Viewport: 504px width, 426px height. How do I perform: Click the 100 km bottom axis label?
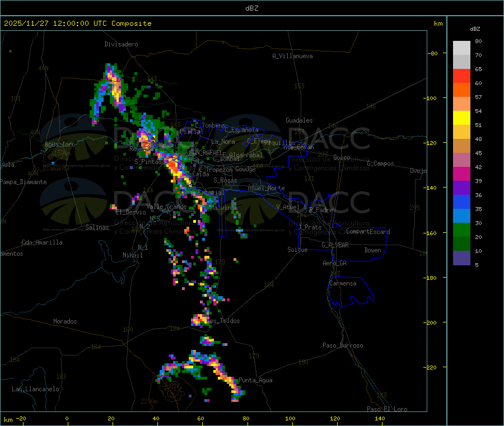290,418
